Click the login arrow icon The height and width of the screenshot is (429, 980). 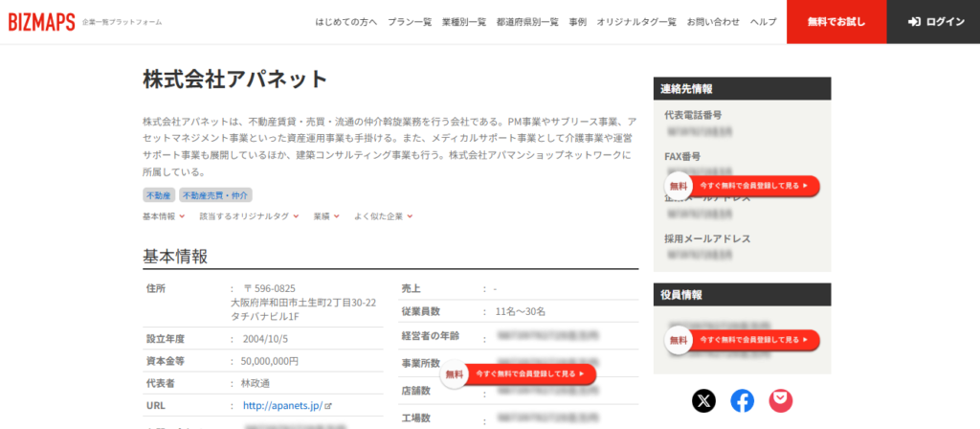pyautogui.click(x=914, y=22)
